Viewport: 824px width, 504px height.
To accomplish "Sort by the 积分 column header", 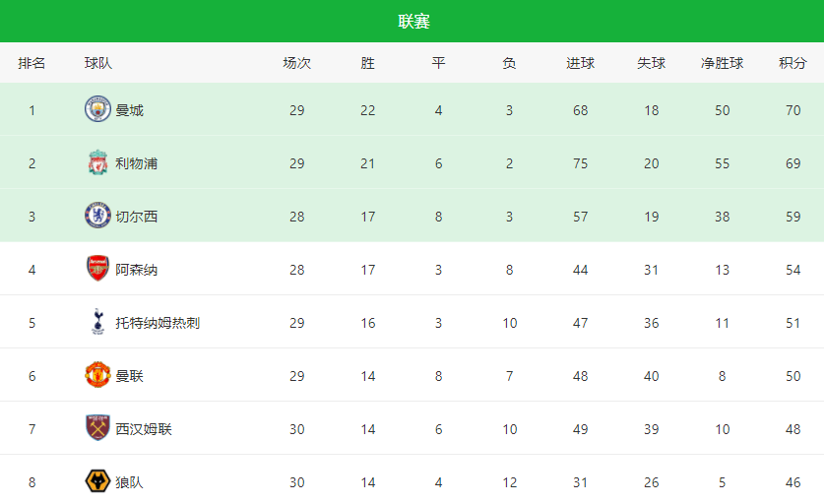I will pyautogui.click(x=792, y=63).
